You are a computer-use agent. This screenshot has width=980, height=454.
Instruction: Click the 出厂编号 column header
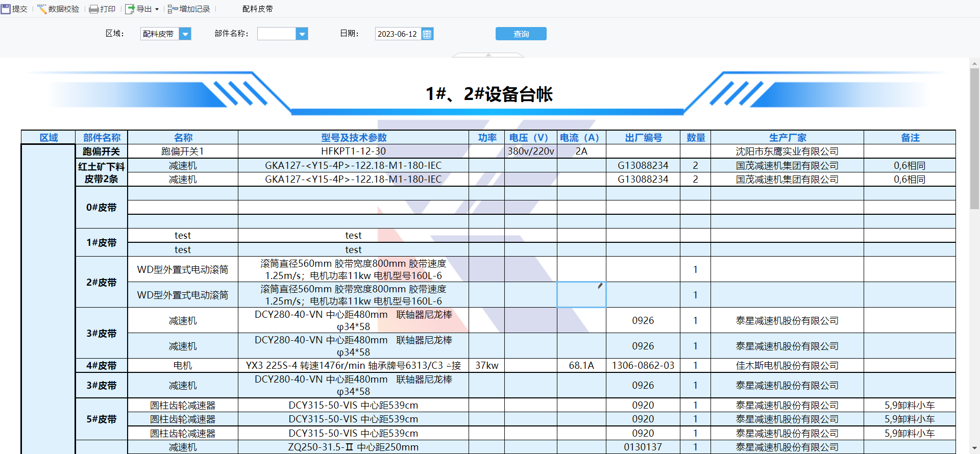click(x=643, y=137)
